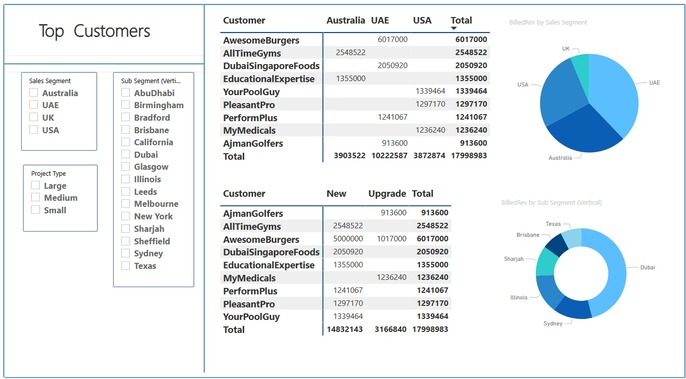The image size is (686, 379).
Task: Tick the Birmingham sub segment checkbox
Action: tap(126, 105)
